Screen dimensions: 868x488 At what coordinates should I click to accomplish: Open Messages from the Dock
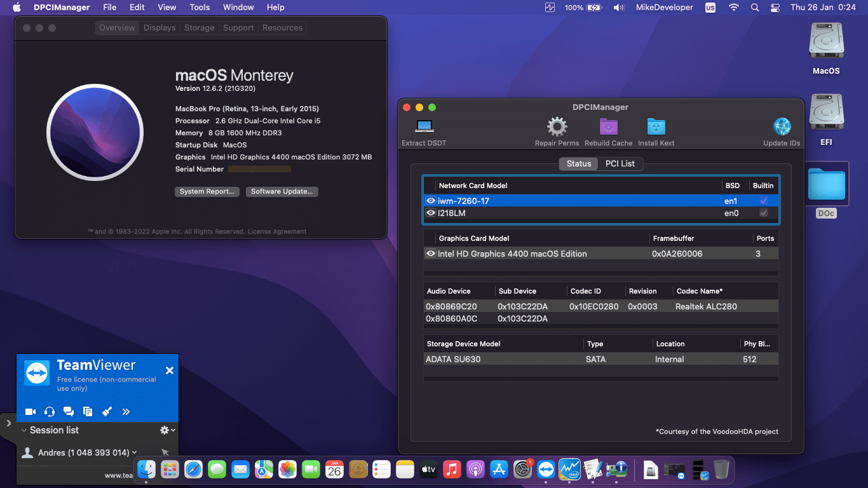217,470
